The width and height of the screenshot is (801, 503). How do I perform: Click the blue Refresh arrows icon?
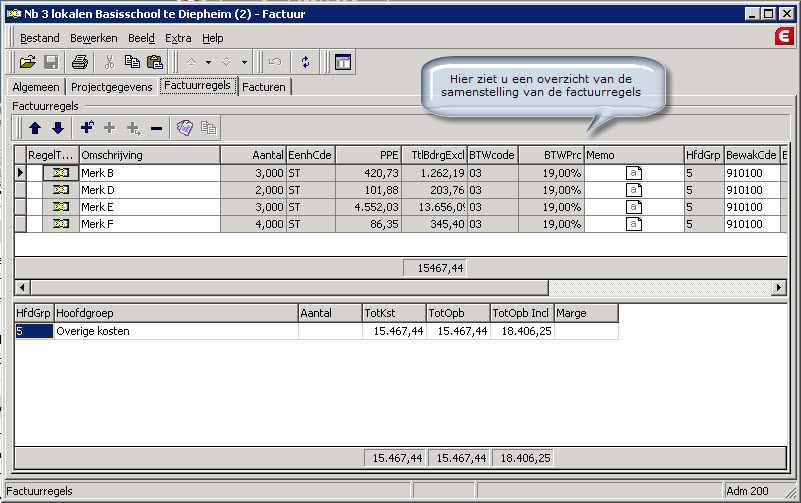[305, 62]
